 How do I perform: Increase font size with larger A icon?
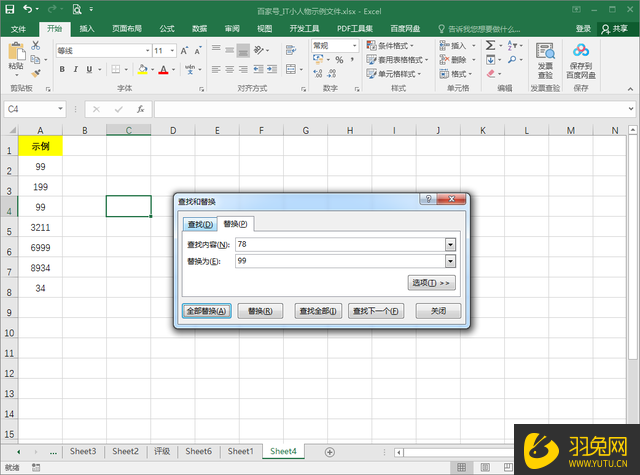(184, 51)
